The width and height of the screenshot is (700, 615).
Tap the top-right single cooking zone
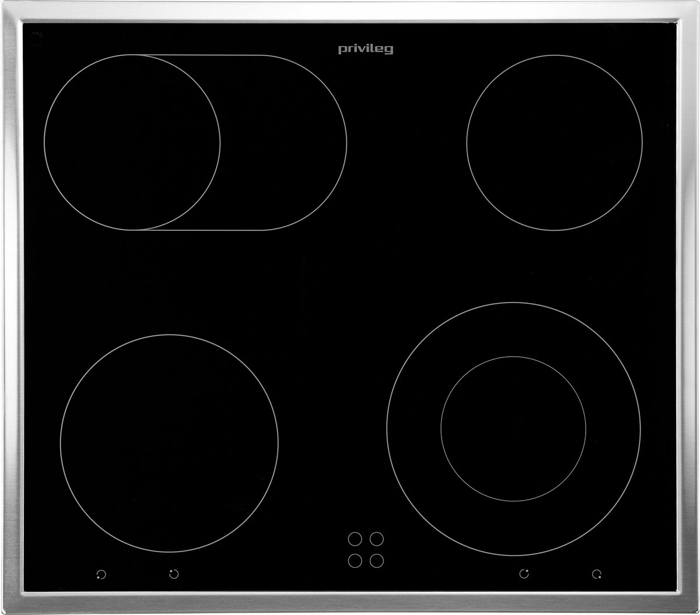click(554, 142)
